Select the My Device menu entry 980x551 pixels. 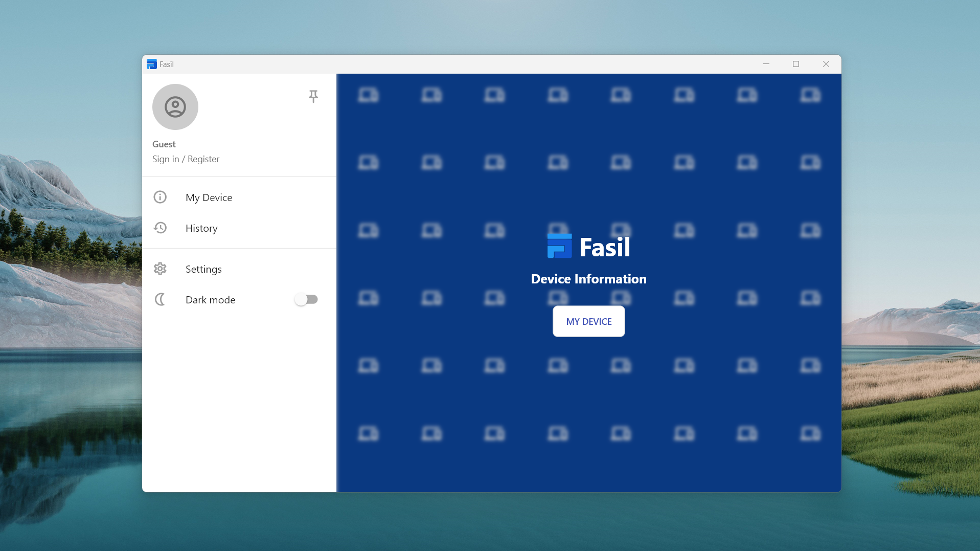click(x=209, y=197)
